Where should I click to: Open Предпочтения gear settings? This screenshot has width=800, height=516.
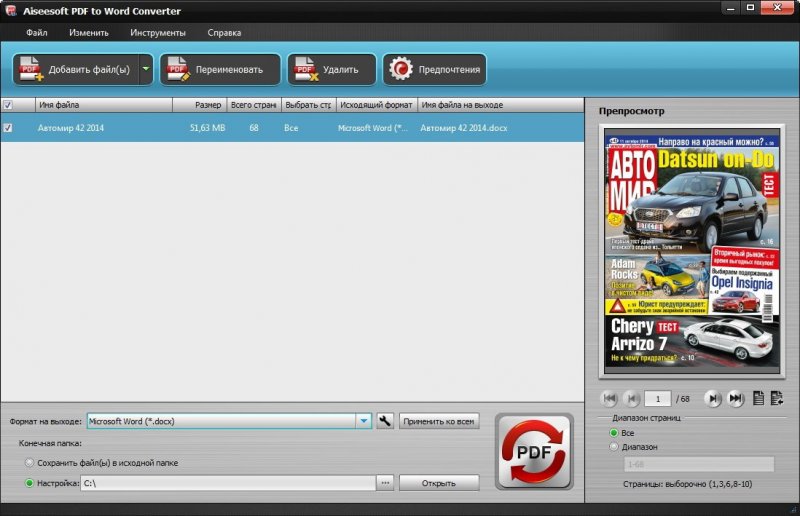click(435, 69)
